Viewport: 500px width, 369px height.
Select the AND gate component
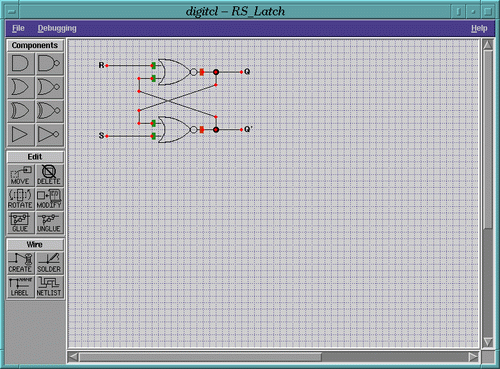click(20, 63)
